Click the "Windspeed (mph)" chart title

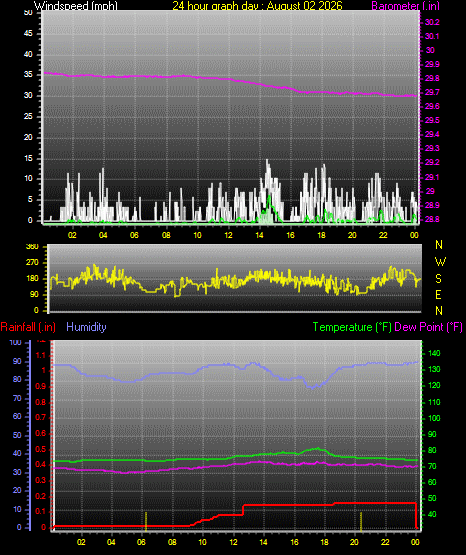tap(76, 6)
